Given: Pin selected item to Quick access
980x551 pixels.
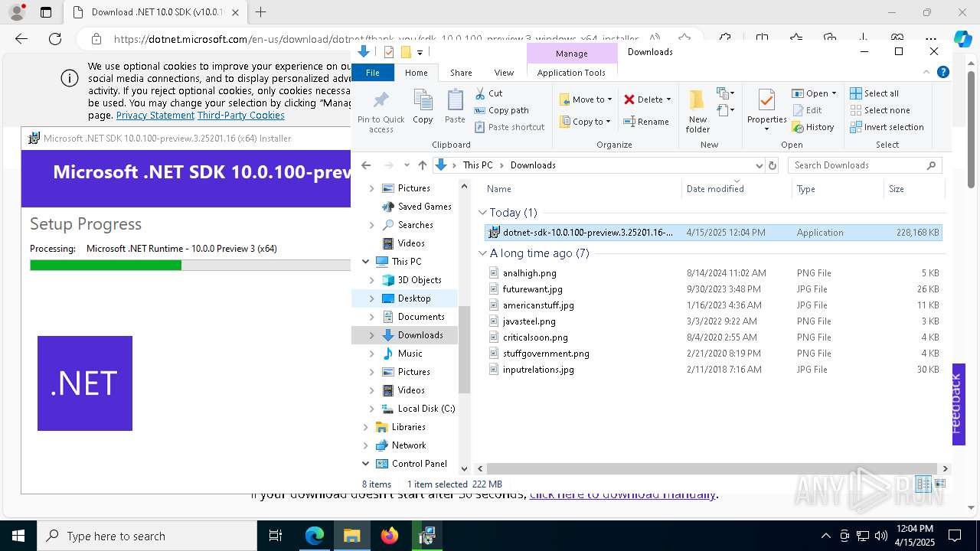Looking at the screenshot, I should tap(381, 111).
